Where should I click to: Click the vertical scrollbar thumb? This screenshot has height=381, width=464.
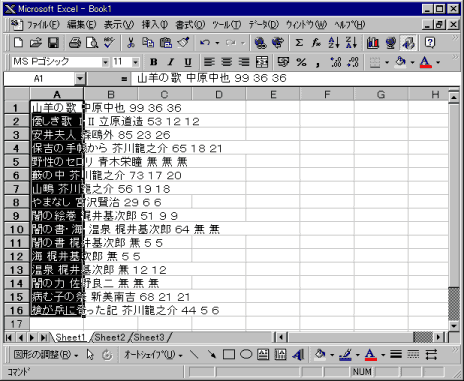(x=454, y=304)
